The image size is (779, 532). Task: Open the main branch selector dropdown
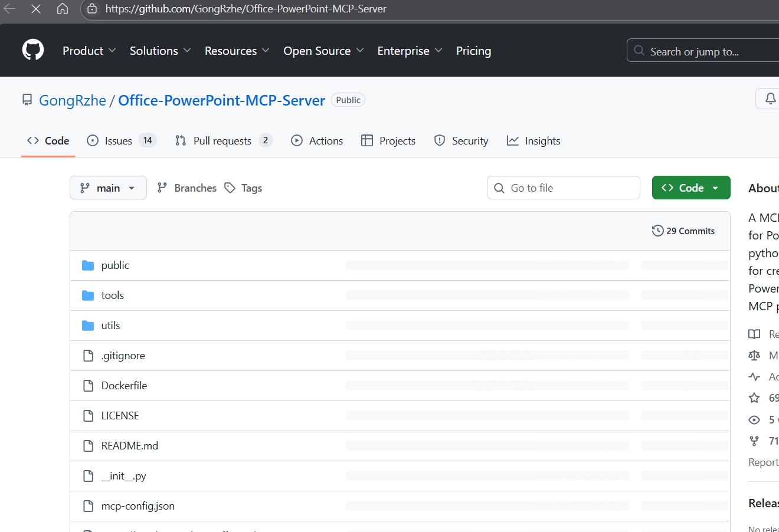point(108,188)
